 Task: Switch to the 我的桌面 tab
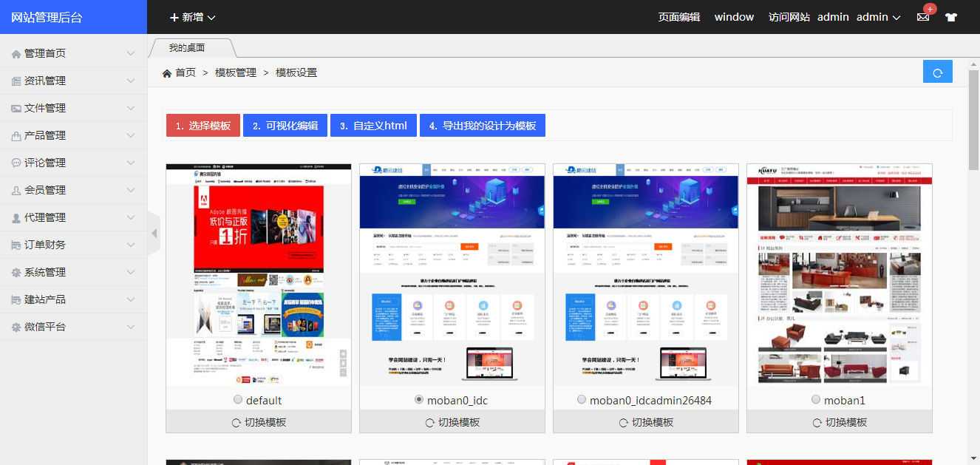(x=187, y=48)
